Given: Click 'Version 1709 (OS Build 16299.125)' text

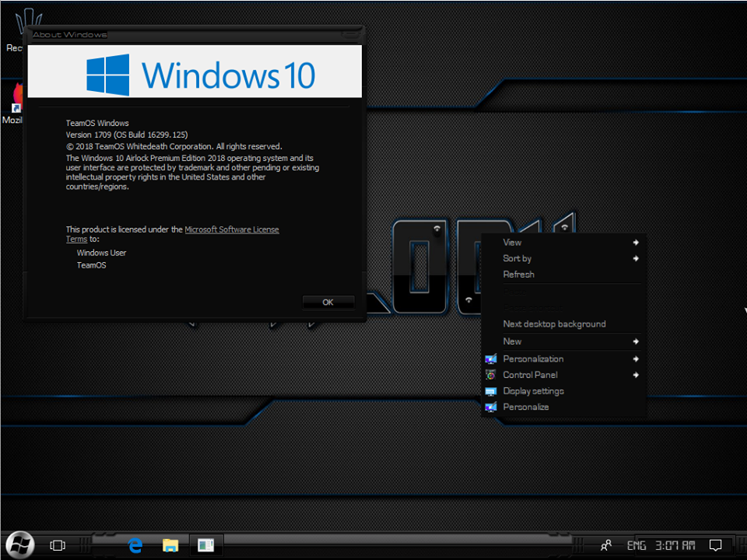Looking at the screenshot, I should tap(127, 135).
